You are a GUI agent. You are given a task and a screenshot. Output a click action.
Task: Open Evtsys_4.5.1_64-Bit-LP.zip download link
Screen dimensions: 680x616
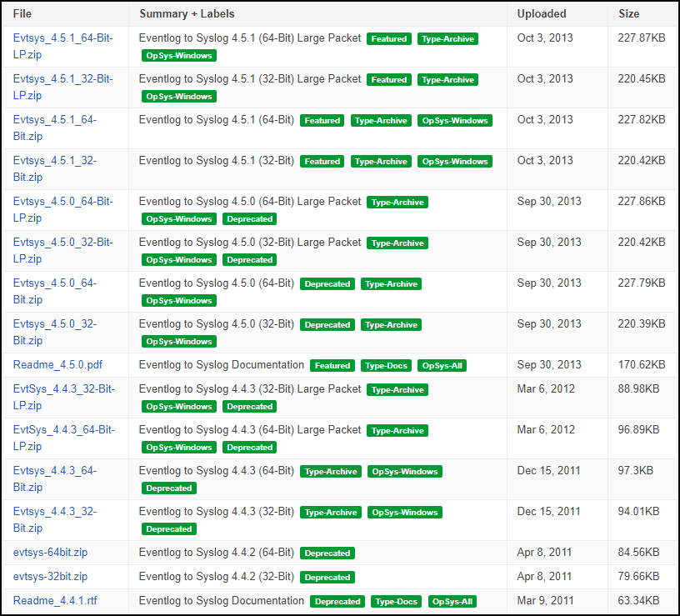(x=62, y=47)
